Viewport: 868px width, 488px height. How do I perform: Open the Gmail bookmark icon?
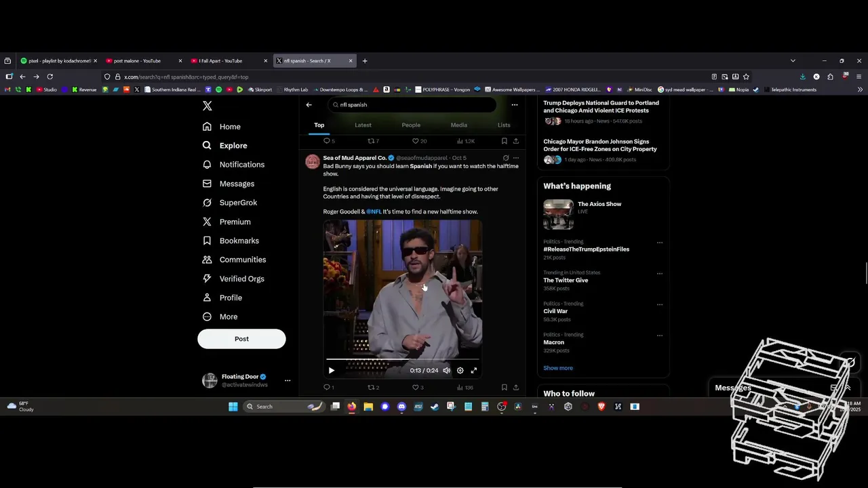pos(8,89)
